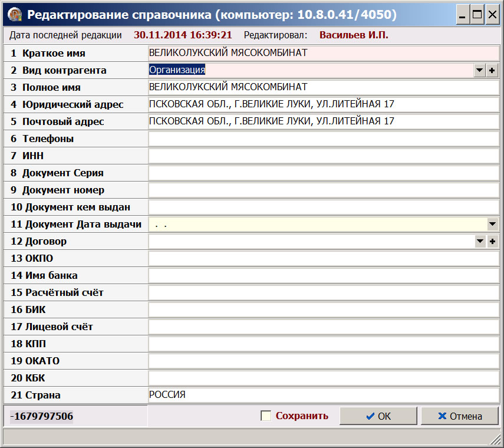Maximize the dialog window
This screenshot has height=448, width=504.
(x=477, y=14)
